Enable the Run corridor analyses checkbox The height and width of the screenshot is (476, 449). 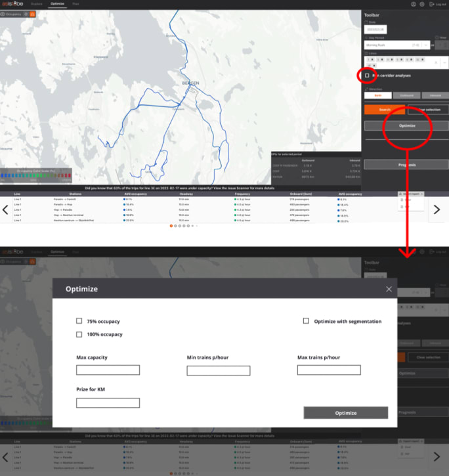[x=367, y=76]
